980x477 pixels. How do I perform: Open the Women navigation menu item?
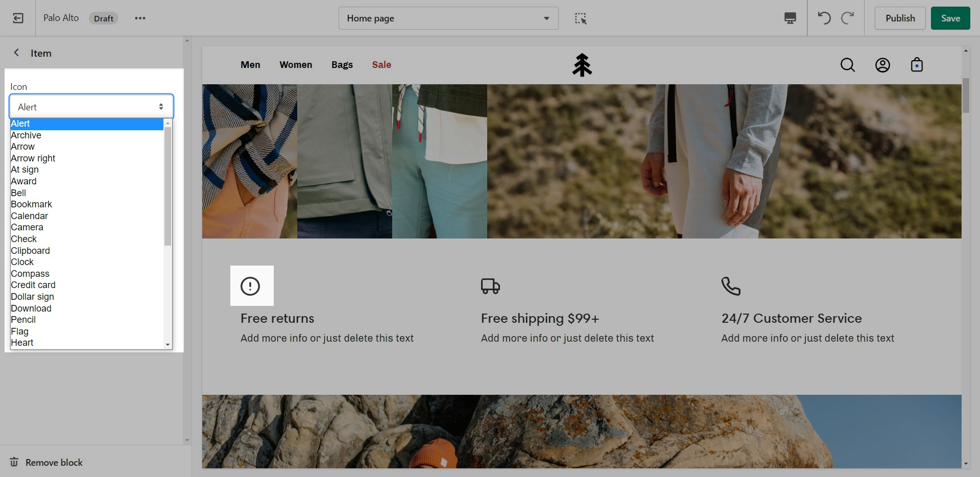pos(296,65)
